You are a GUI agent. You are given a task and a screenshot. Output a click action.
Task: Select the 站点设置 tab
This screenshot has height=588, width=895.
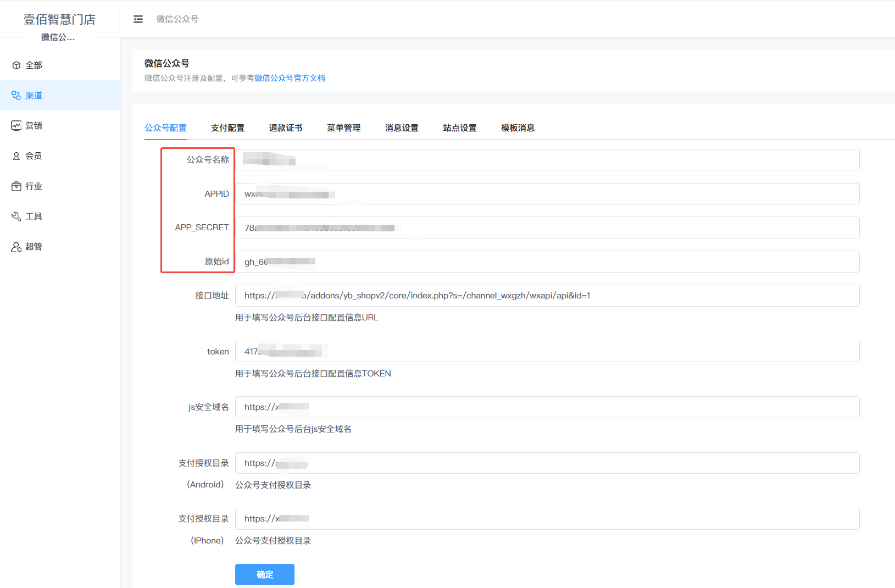click(460, 128)
